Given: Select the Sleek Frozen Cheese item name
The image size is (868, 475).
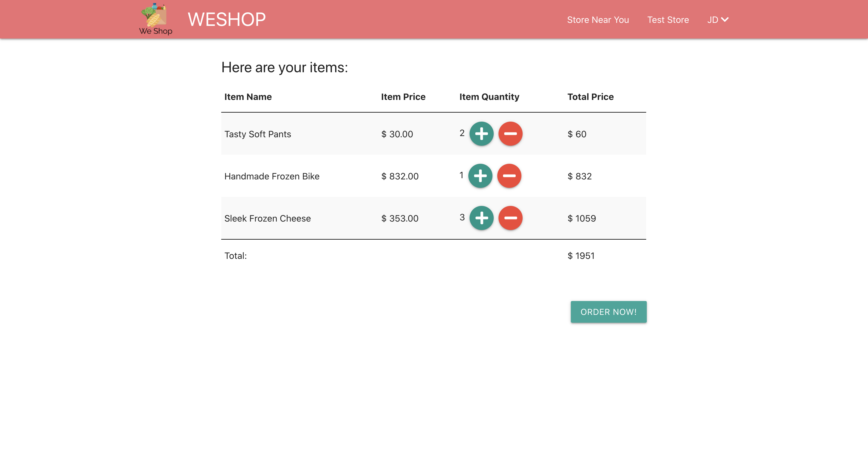Looking at the screenshot, I should pyautogui.click(x=267, y=218).
